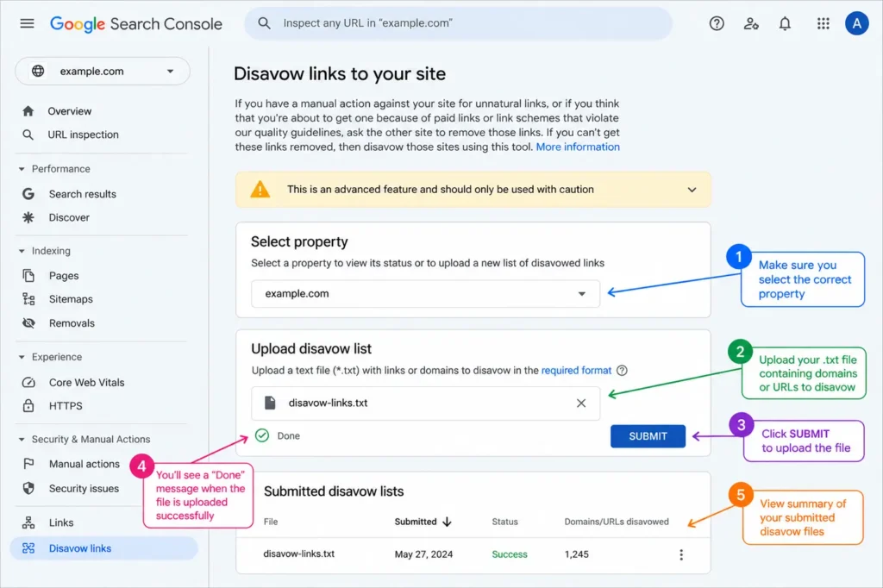Click the File column header
Image resolution: width=883 pixels, height=588 pixels.
(x=271, y=522)
